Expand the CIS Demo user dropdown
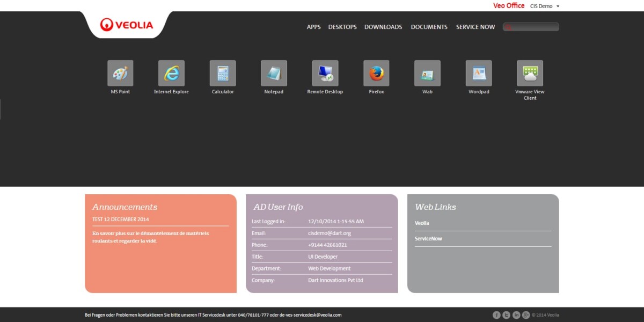 (x=545, y=6)
